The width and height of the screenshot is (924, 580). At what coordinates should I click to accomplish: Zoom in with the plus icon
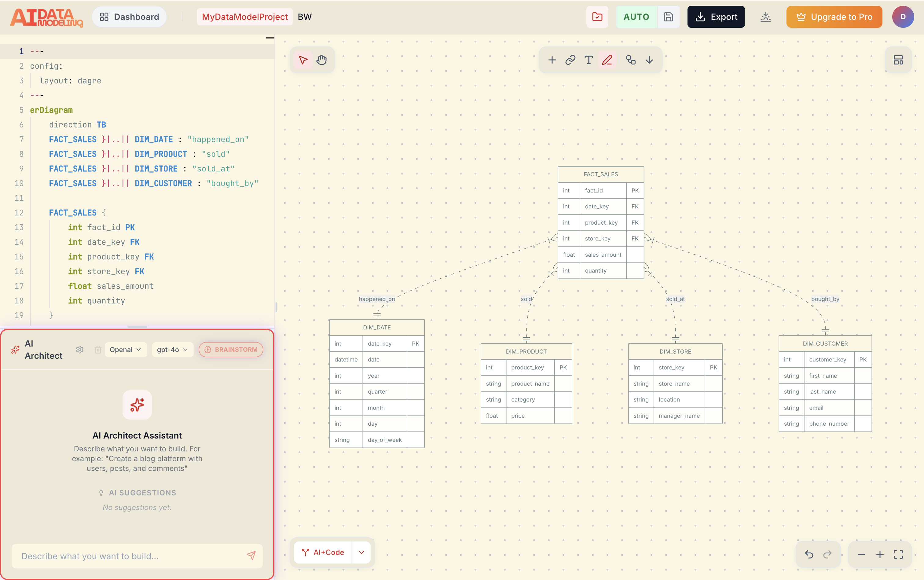pos(880,554)
